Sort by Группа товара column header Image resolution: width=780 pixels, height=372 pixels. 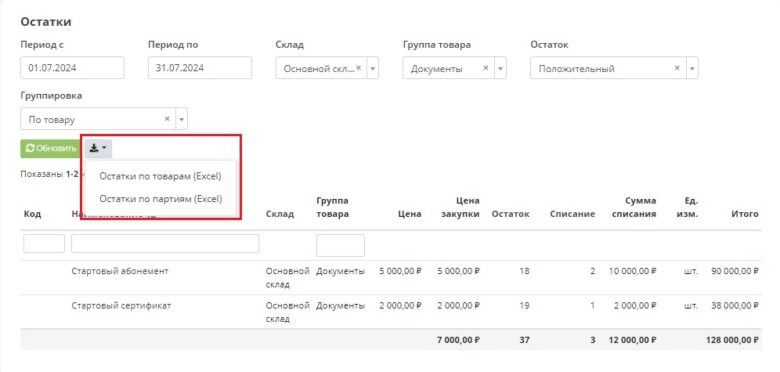click(332, 207)
